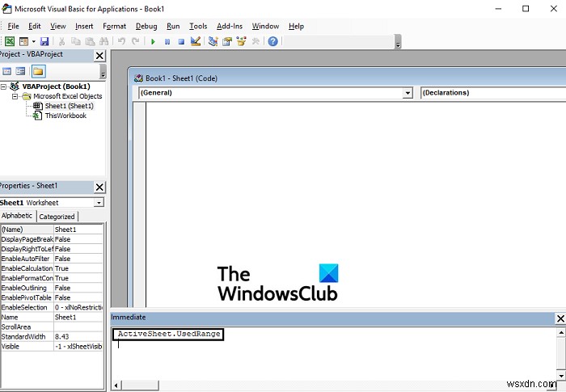Select ThisWorkbook in project tree
The height and width of the screenshot is (392, 566).
[65, 116]
